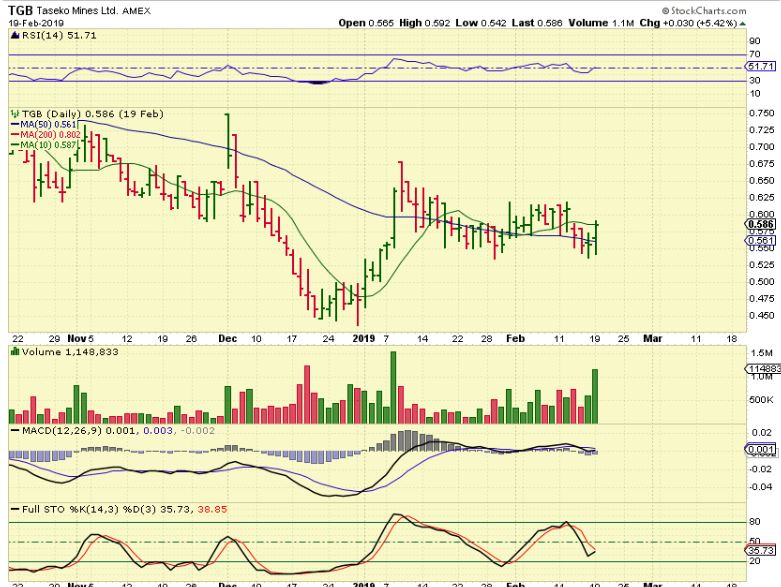This screenshot has height=587, width=781.
Task: Click the -0.002 MACD histogram value
Action: (x=197, y=431)
